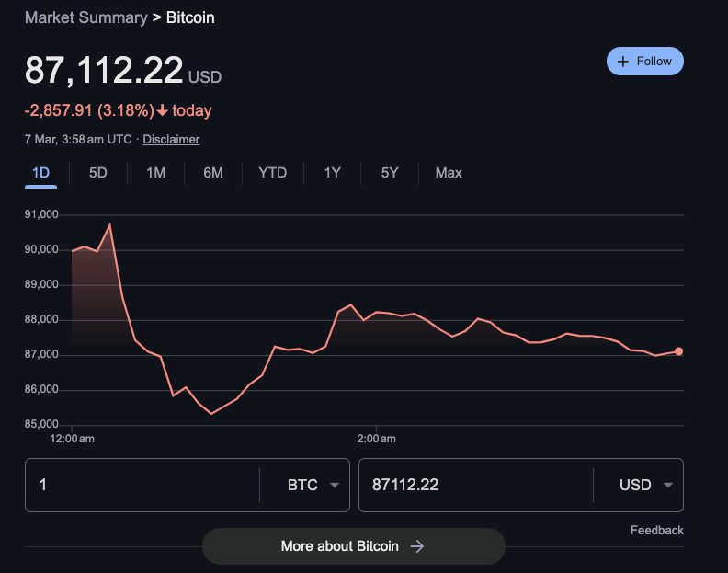Show the 6M time range
728x573 pixels.
[x=213, y=173]
